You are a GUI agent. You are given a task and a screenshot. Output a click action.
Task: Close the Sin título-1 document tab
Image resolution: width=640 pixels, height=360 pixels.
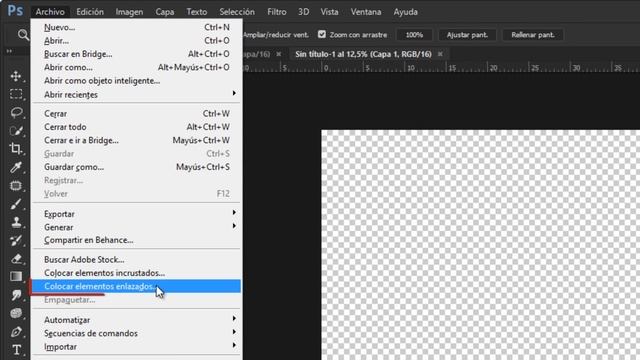[440, 54]
